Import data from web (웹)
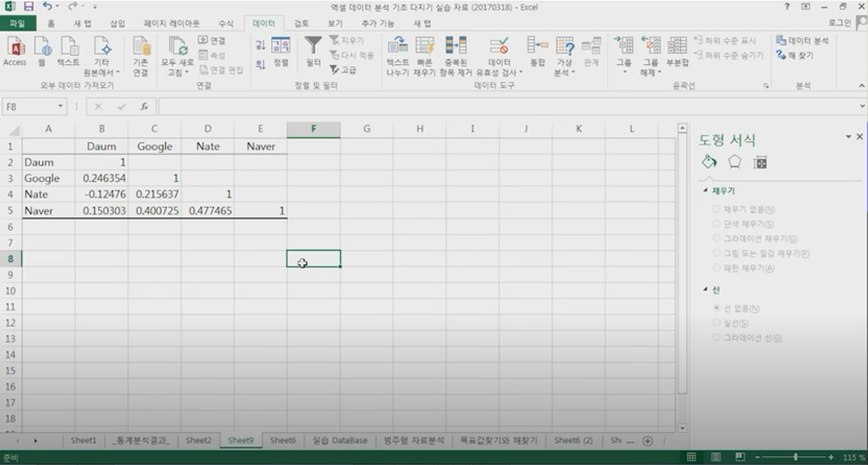 tap(42, 53)
